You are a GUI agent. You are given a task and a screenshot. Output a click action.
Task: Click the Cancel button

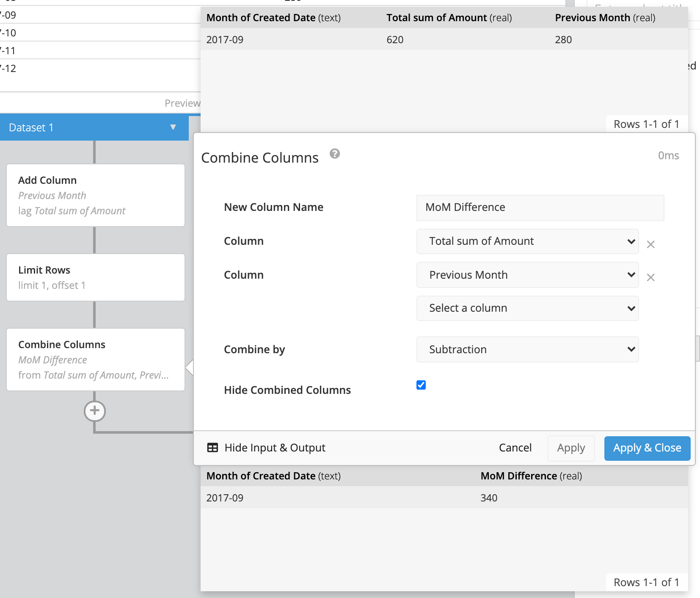click(515, 448)
